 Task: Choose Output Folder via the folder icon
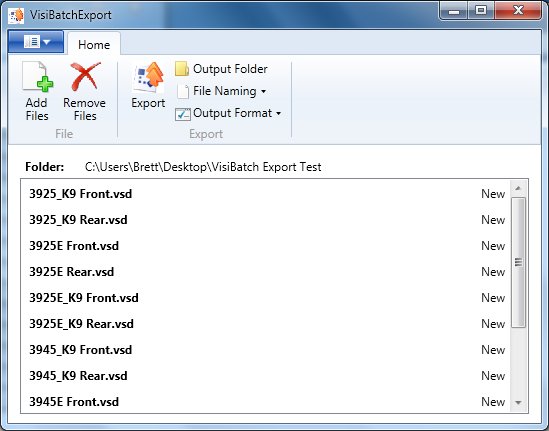point(182,69)
